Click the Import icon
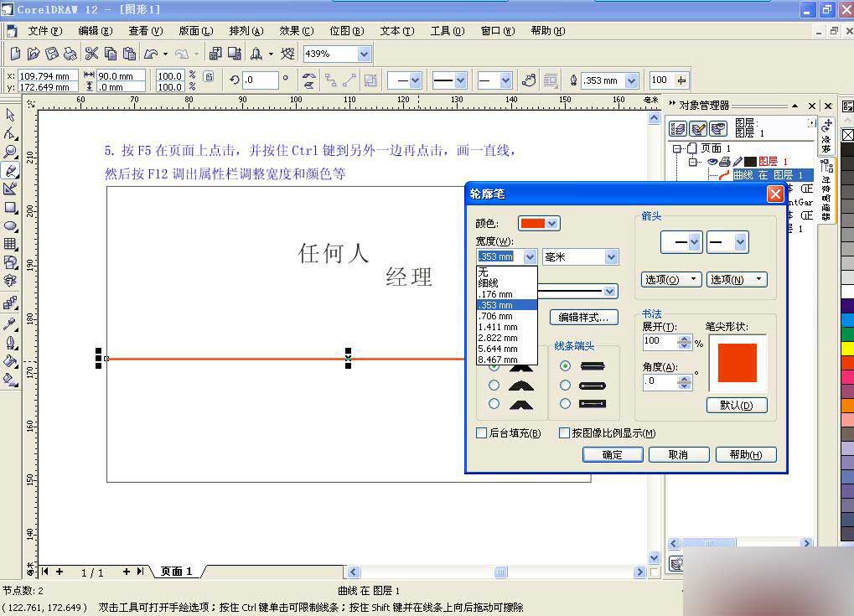The height and width of the screenshot is (616, 854). [x=215, y=54]
